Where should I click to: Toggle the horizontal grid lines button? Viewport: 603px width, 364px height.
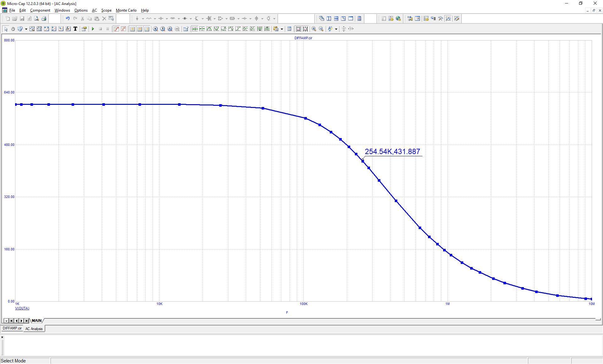click(139, 29)
